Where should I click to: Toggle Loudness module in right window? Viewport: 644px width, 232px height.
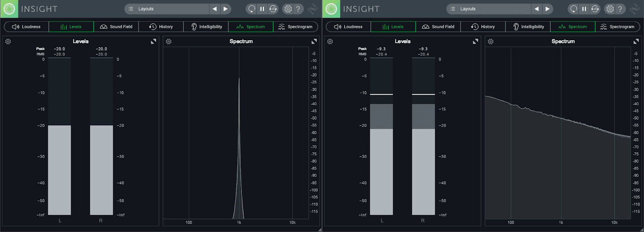pos(349,27)
